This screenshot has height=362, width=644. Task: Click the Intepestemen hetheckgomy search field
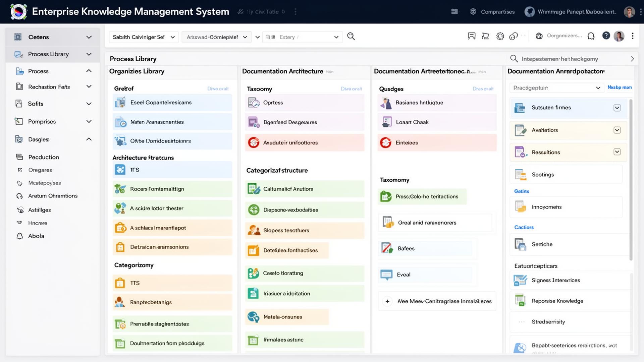(572, 59)
